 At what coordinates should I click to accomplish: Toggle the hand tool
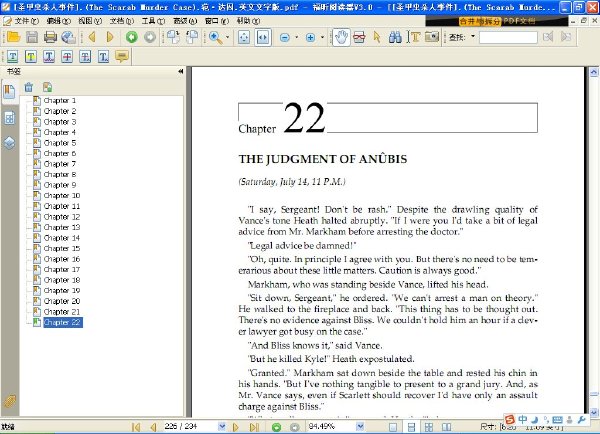point(341,37)
